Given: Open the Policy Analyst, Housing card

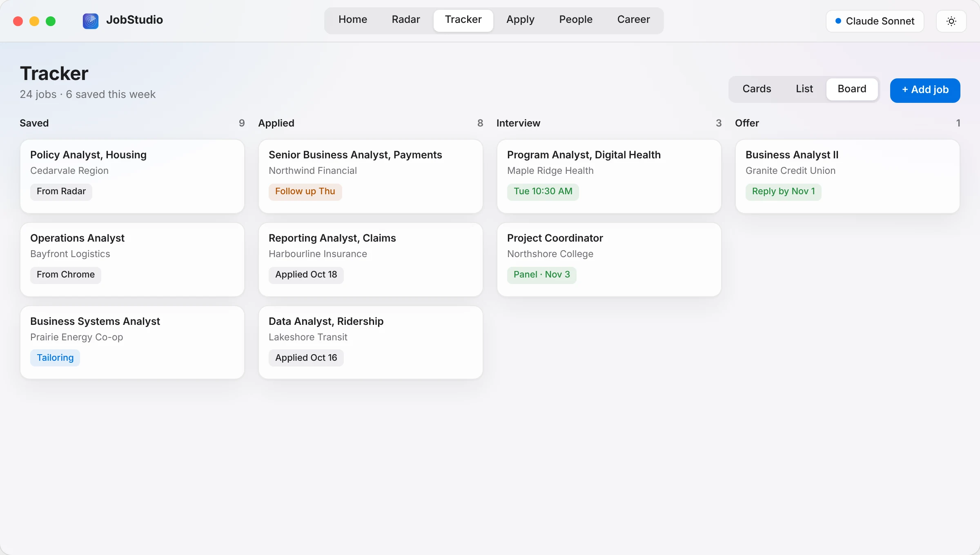Looking at the screenshot, I should (x=132, y=176).
